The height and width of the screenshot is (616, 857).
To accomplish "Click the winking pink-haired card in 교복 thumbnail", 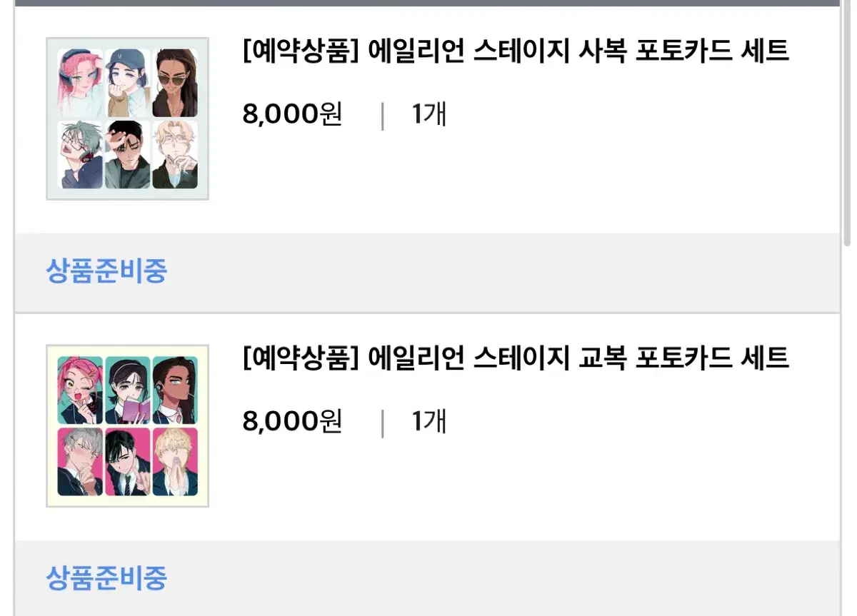I will tap(80, 390).
